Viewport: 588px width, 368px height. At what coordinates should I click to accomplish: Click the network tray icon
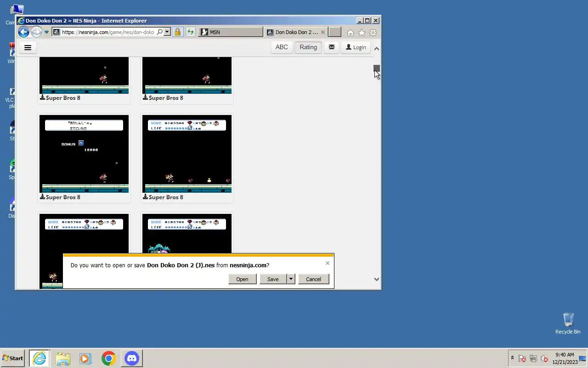click(533, 358)
